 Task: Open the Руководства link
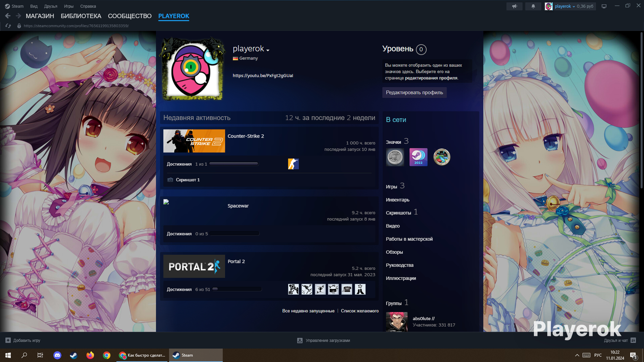coord(400,265)
